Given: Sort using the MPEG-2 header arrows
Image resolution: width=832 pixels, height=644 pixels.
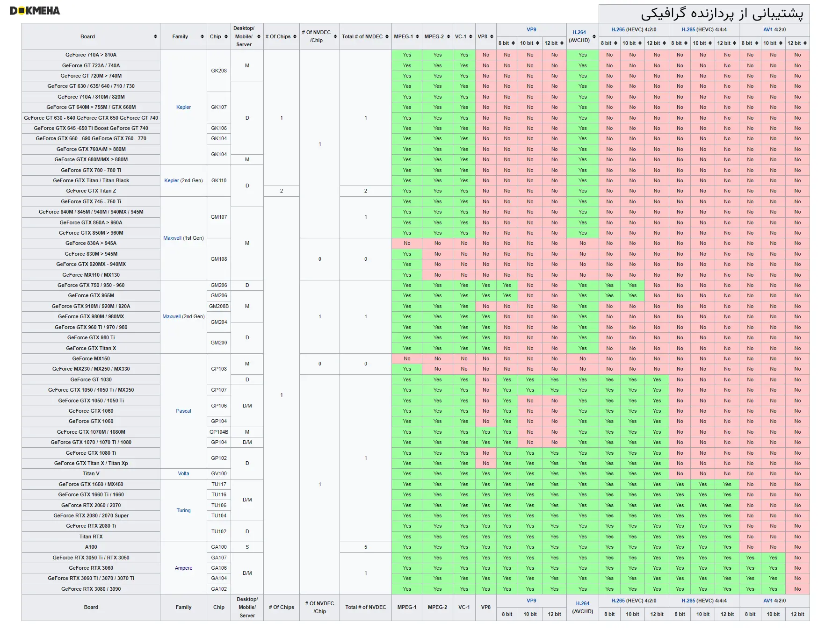Looking at the screenshot, I should [x=448, y=36].
